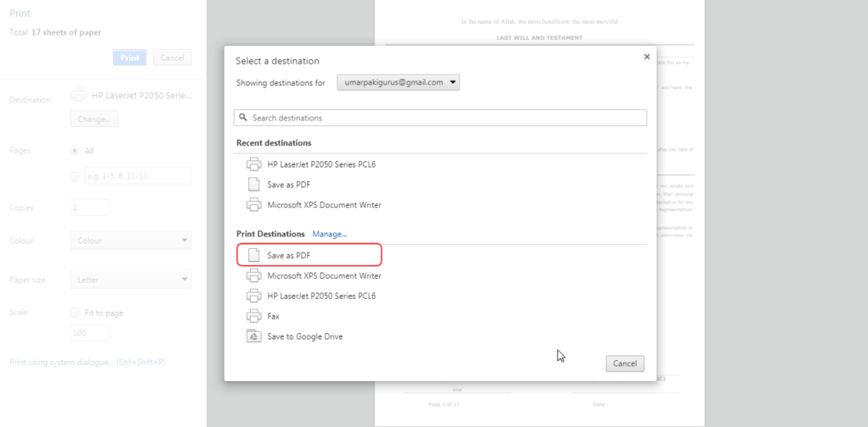Select HP LaserJet P2050 under Print Destinations
The image size is (868, 427).
[321, 296]
